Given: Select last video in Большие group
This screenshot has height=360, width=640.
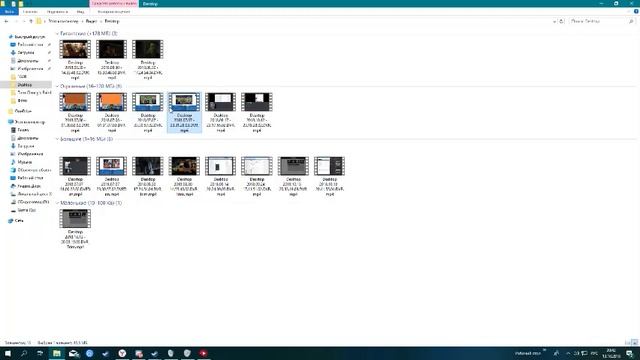Looking at the screenshot, I should point(329,176).
